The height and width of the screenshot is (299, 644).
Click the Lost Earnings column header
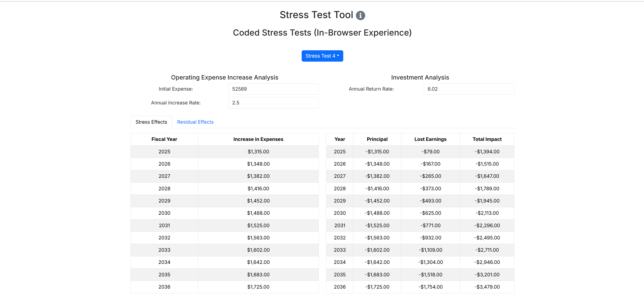pos(430,139)
